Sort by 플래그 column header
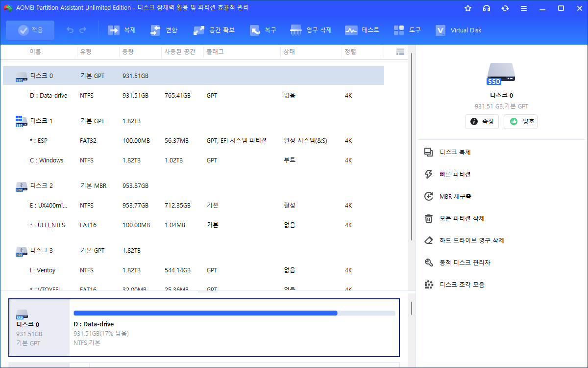The image size is (588, 368). [x=216, y=52]
